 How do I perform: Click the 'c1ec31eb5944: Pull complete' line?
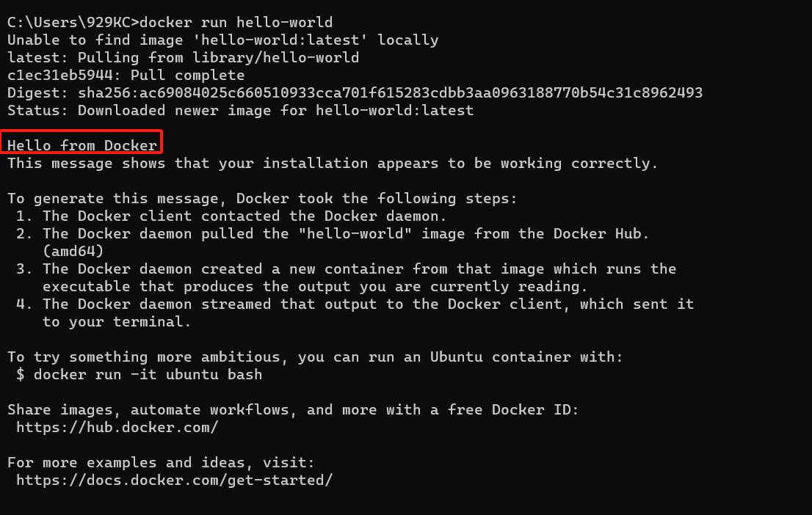(x=126, y=75)
